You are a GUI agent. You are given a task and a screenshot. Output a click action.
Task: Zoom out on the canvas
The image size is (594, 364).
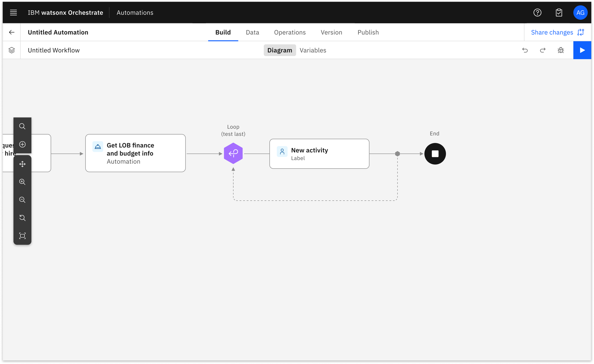(x=22, y=200)
